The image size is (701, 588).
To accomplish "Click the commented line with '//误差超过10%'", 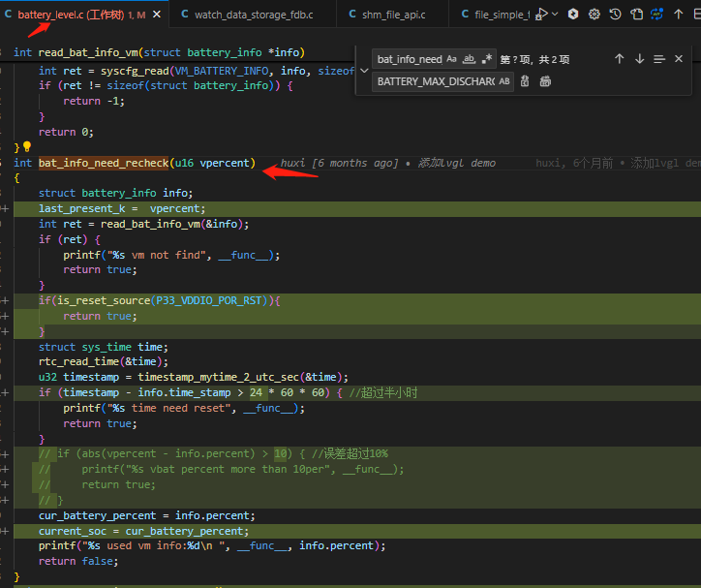I will (x=213, y=453).
